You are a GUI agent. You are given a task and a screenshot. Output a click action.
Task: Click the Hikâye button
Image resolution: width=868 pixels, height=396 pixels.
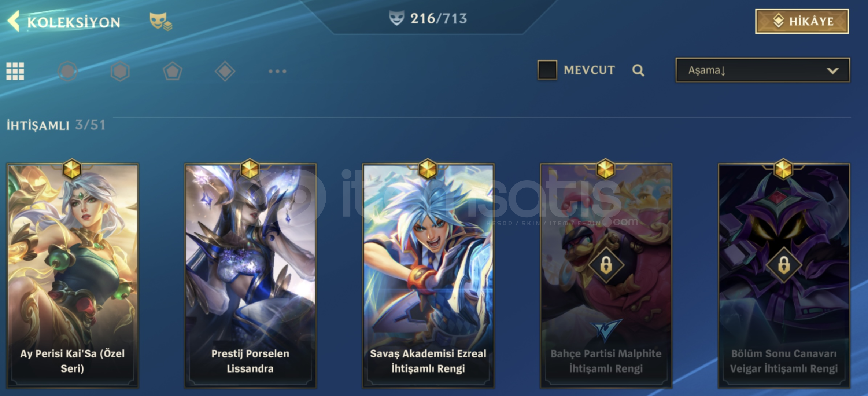[x=802, y=21]
